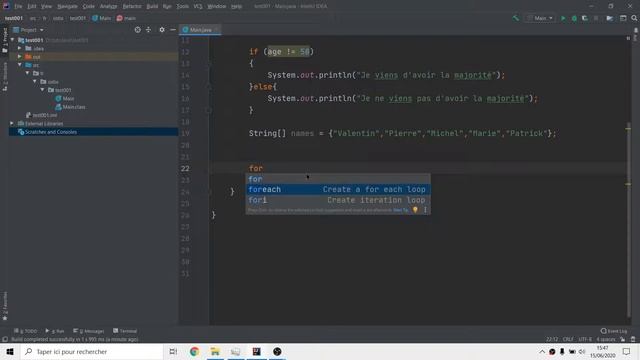640x360 pixels.
Task: Click the UTF-8 encoding status entry
Action: pos(585,340)
